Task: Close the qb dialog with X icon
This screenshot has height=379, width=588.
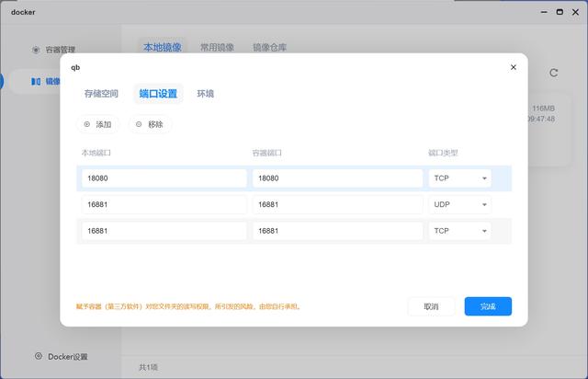Action: (x=514, y=67)
